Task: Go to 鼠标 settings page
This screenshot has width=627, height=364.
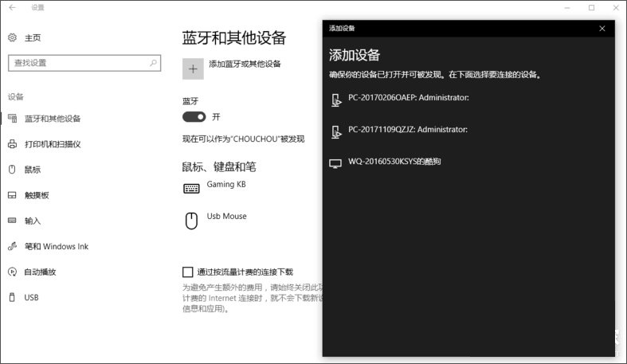Action: [x=32, y=170]
